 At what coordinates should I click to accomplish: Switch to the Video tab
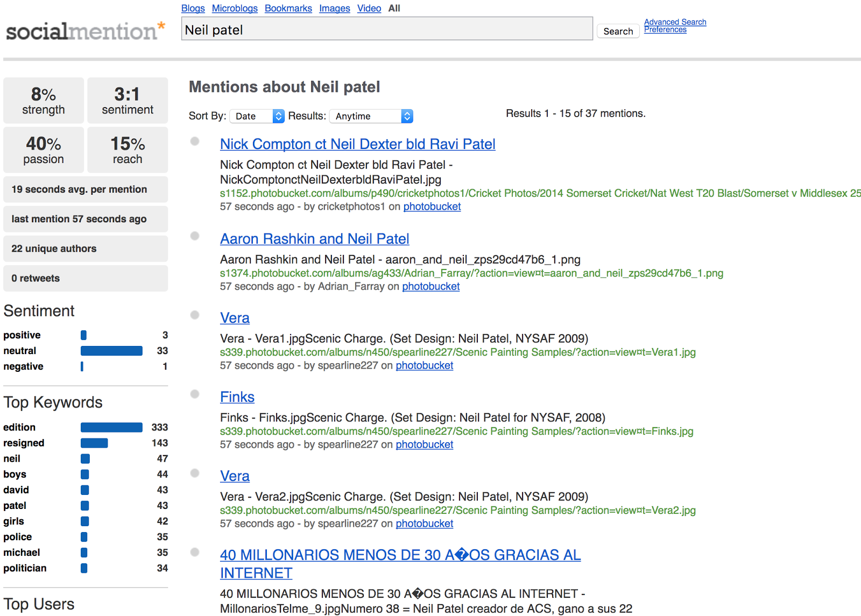pyautogui.click(x=369, y=8)
